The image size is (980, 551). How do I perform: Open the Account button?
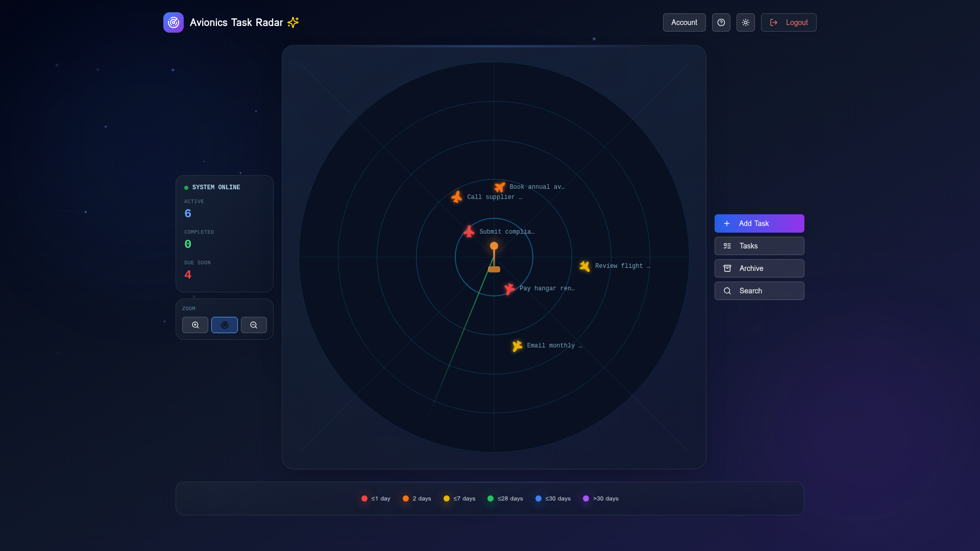tap(684, 22)
